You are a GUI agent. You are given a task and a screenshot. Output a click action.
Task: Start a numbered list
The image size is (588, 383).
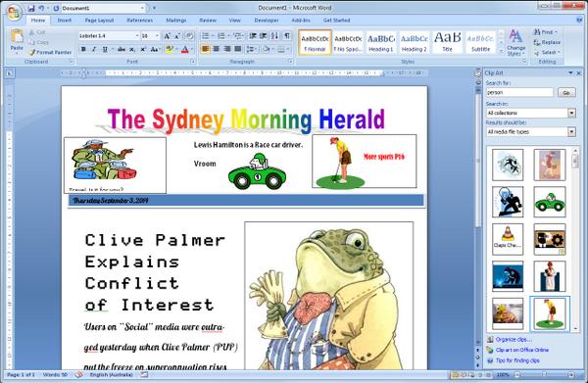[x=221, y=36]
